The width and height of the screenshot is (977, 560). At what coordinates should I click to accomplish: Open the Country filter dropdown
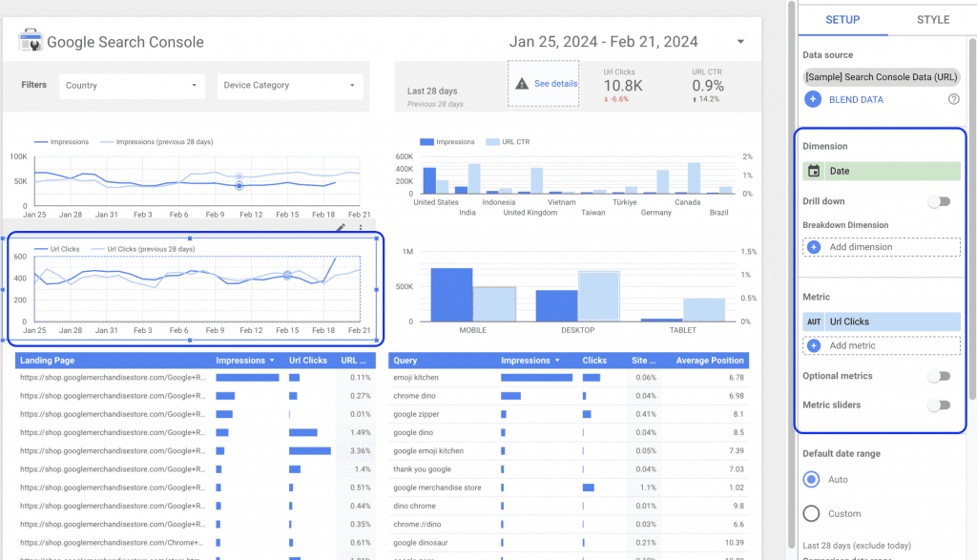(132, 85)
